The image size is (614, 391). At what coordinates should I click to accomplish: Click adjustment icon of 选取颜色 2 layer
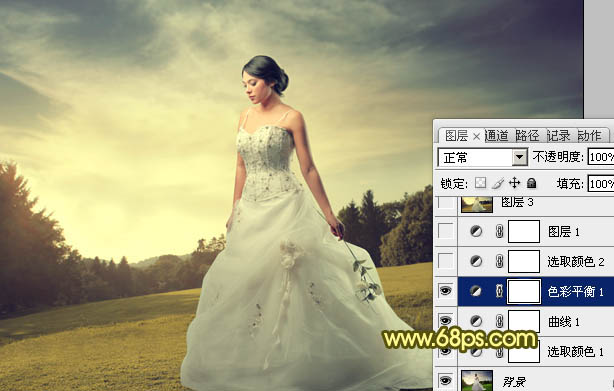tap(476, 261)
